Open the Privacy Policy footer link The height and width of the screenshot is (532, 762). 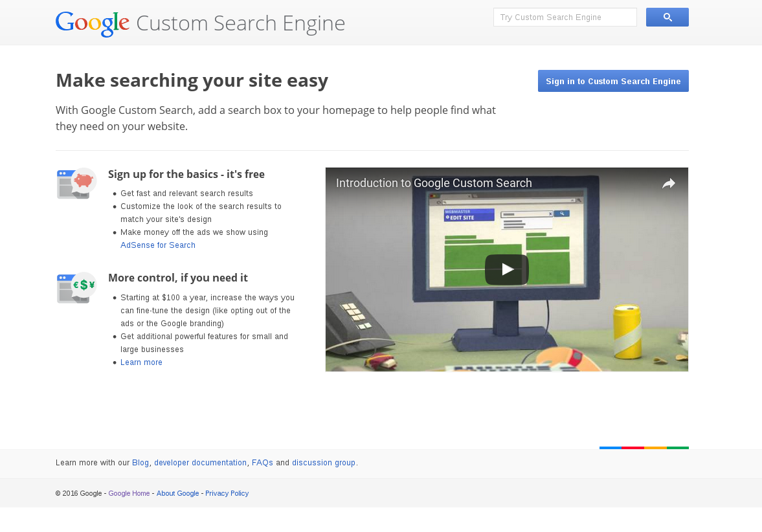[x=227, y=493]
